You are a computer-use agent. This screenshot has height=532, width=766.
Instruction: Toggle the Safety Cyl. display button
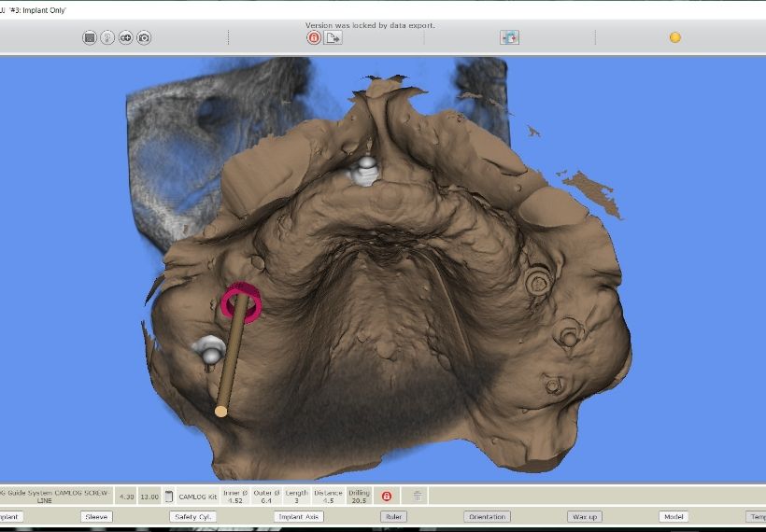click(x=192, y=516)
